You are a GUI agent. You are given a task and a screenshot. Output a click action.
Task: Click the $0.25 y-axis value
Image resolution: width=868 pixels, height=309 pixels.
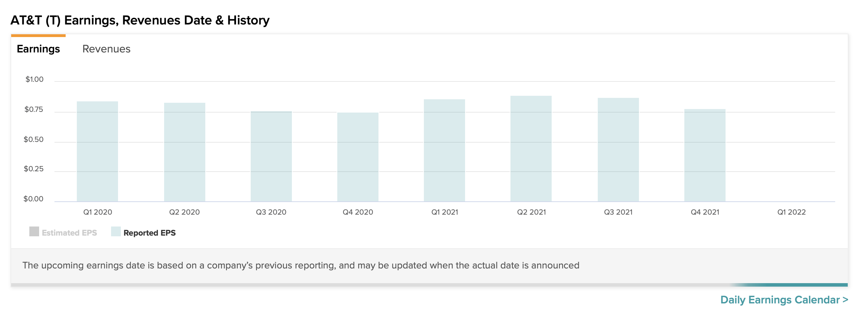click(34, 169)
